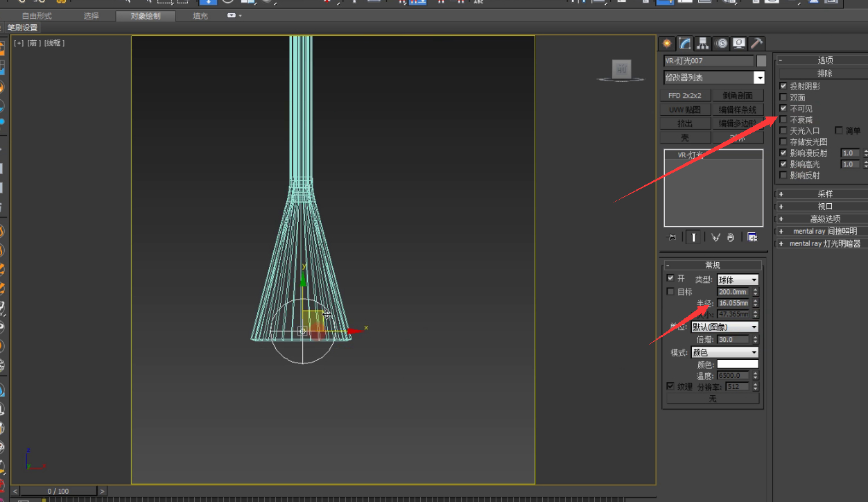This screenshot has height=502, width=868.
Task: Open the 类型 type dropdown showing 球体
Action: pyautogui.click(x=738, y=280)
